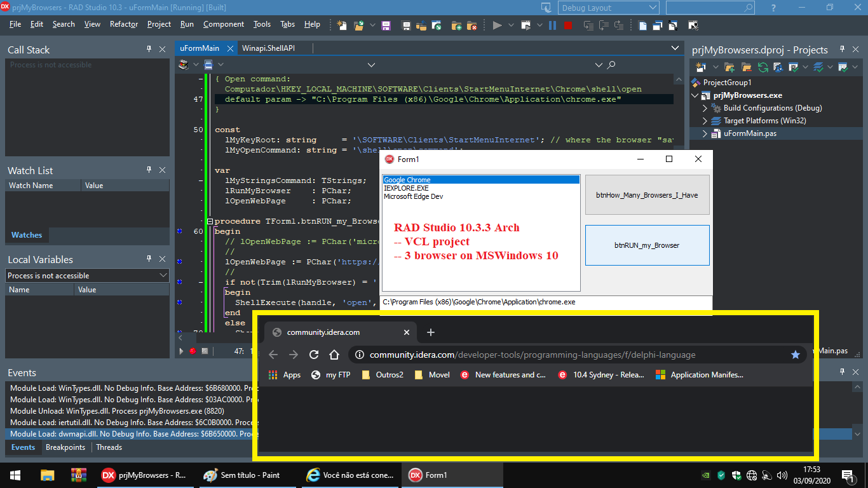Viewport: 868px width, 488px height.
Task: Click the View Form icon
Action: click(658, 25)
